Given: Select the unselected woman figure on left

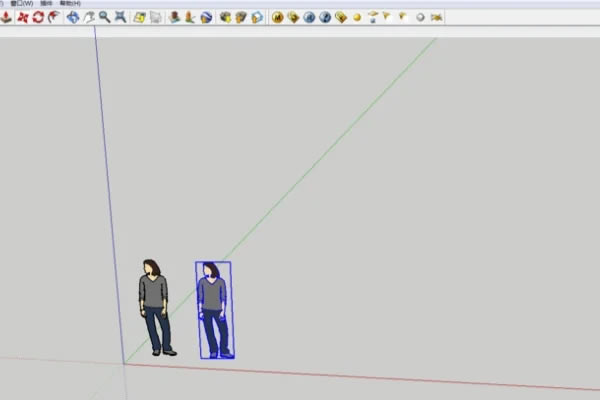Looking at the screenshot, I should point(154,305).
